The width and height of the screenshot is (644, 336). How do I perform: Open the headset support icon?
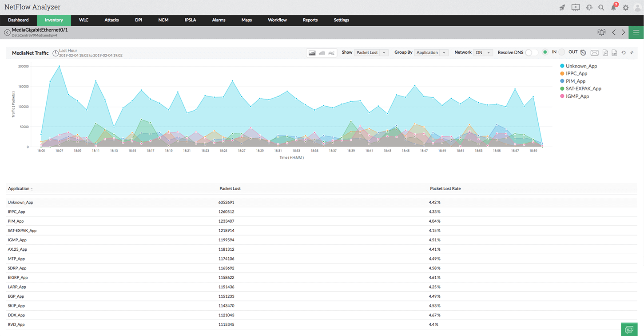click(x=589, y=8)
